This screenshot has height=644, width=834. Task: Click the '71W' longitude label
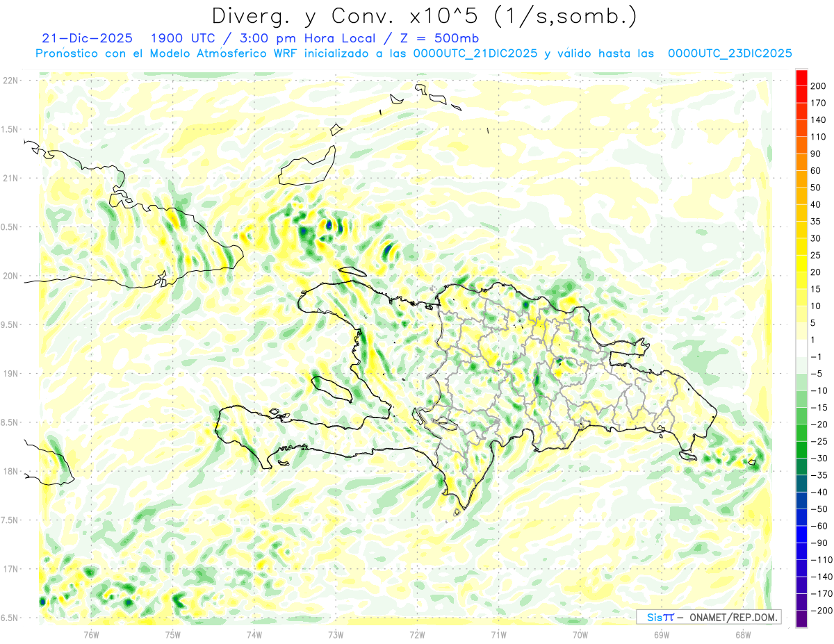498,634
